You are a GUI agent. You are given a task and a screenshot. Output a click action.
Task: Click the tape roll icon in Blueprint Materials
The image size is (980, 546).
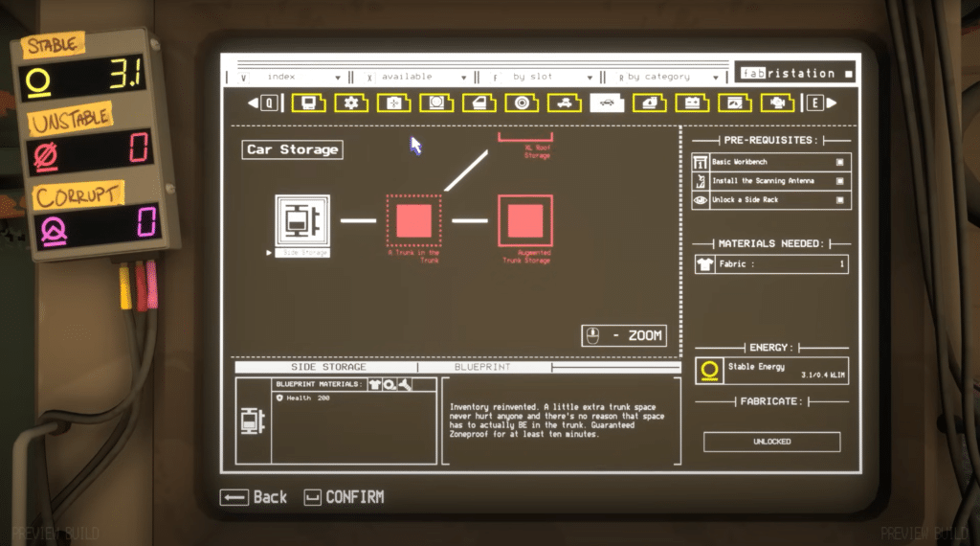pyautogui.click(x=390, y=385)
